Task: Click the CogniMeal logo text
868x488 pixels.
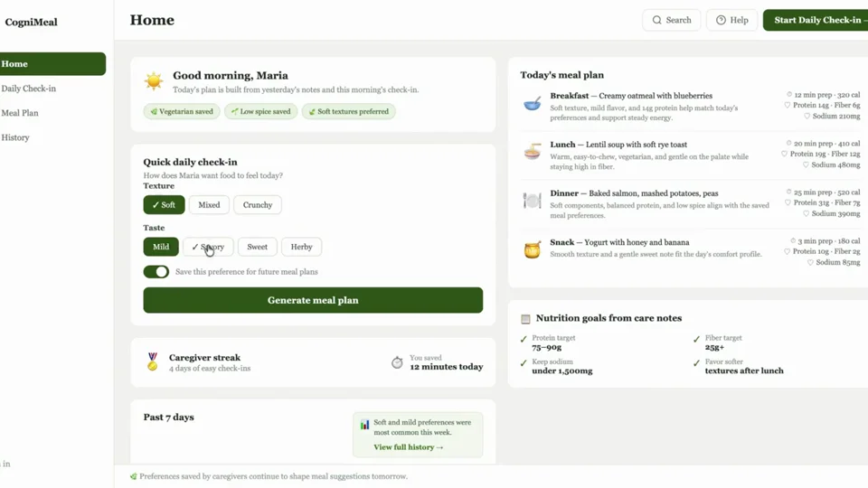Action: [x=31, y=22]
